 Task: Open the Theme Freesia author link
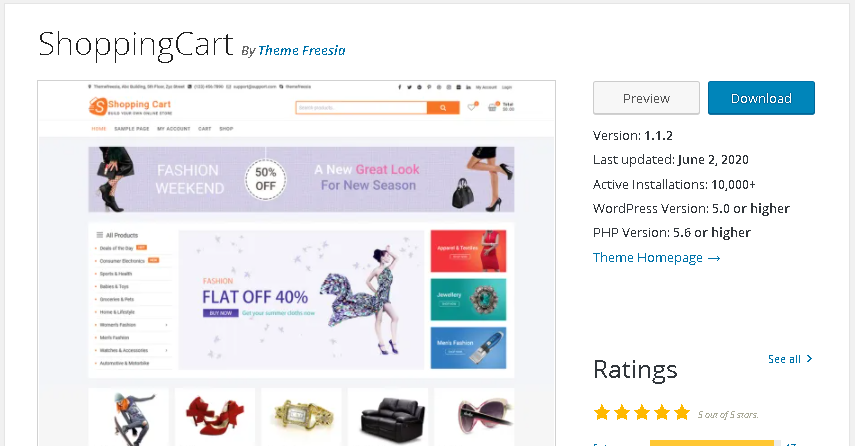pyautogui.click(x=302, y=51)
